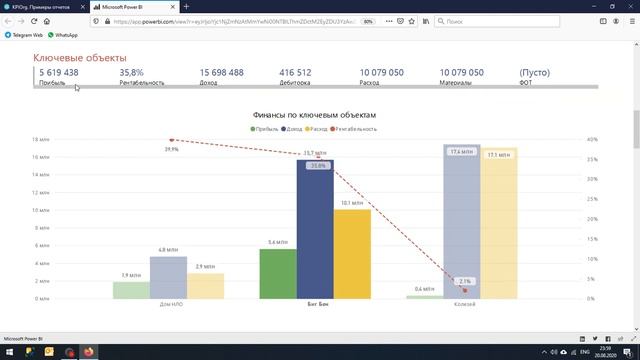Focus the Поиск search field
Screen dimensions: 640x360
[497, 21]
